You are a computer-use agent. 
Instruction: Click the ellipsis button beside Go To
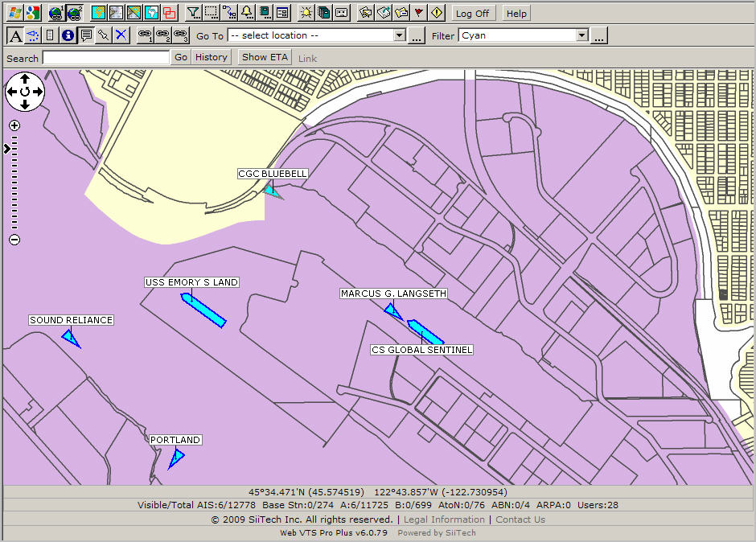[417, 35]
